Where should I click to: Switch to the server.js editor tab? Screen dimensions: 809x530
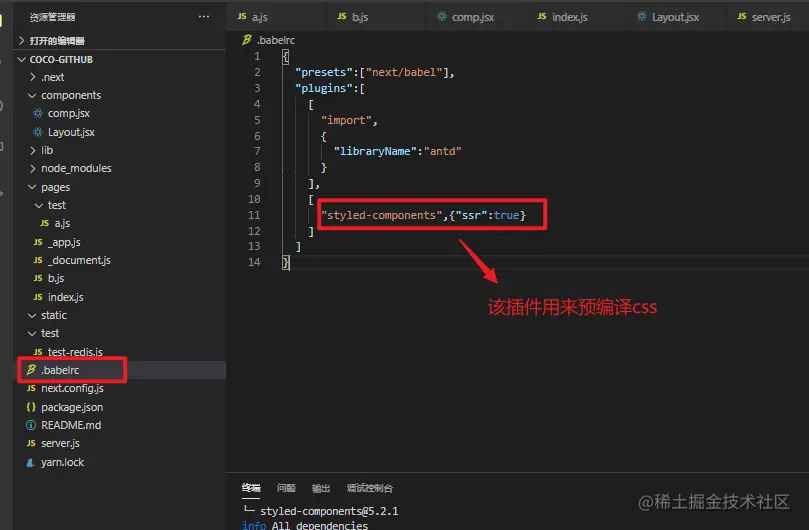click(768, 17)
